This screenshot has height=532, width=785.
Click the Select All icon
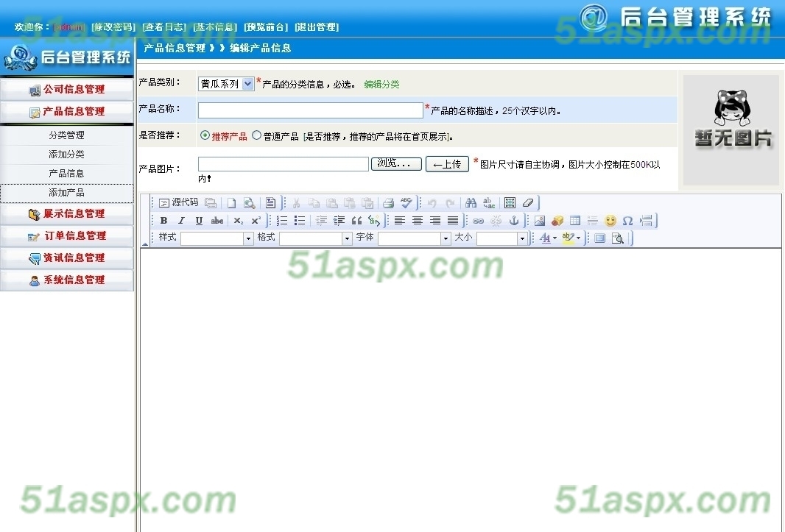point(510,202)
